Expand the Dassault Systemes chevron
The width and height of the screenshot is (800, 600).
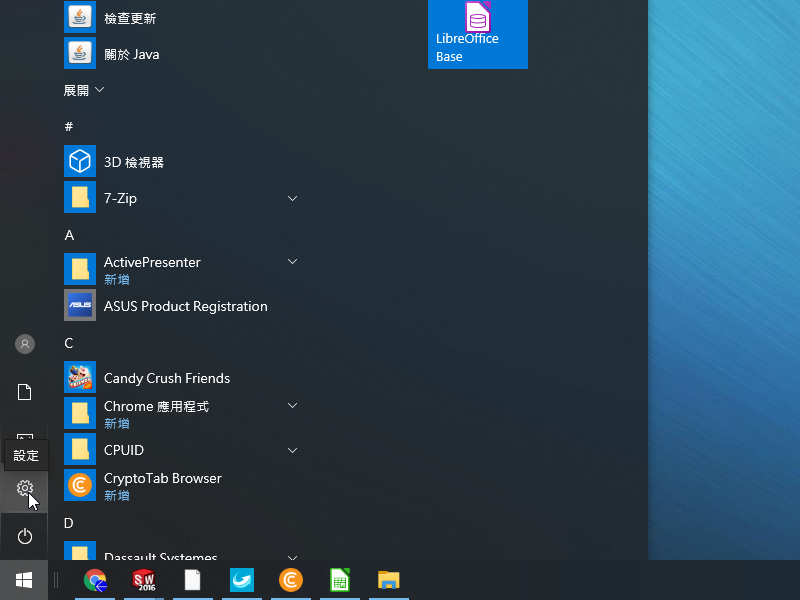click(x=292, y=557)
